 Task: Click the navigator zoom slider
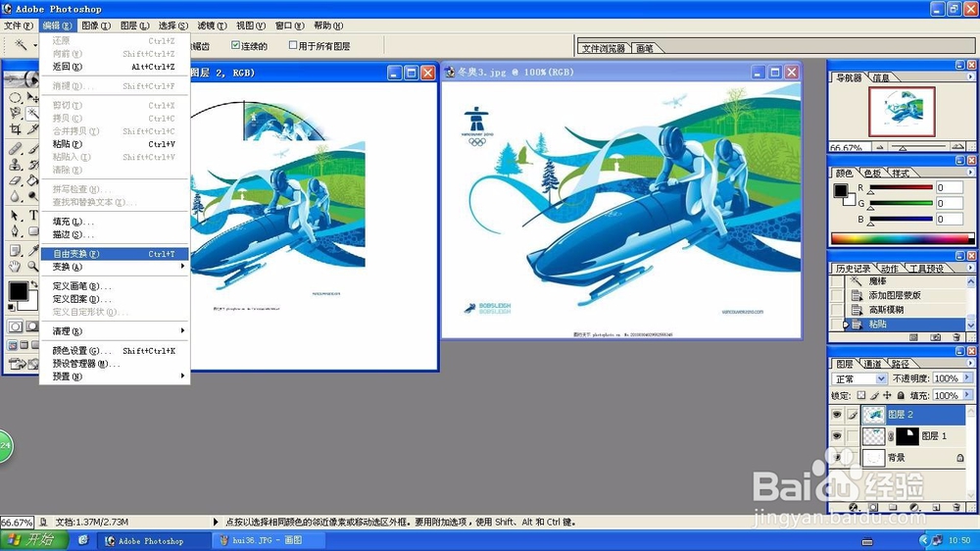(919, 147)
